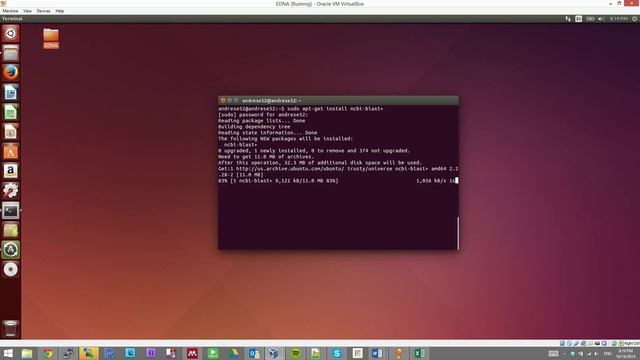Viewport: 640px width, 360px height.
Task: Open File Explorer in Windows taskbar
Action: point(27,353)
